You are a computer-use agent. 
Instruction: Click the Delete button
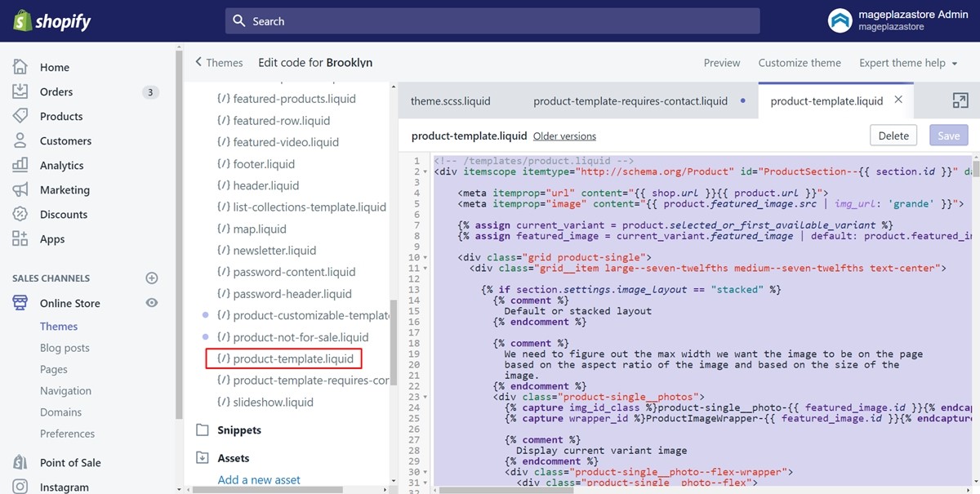[x=893, y=136]
